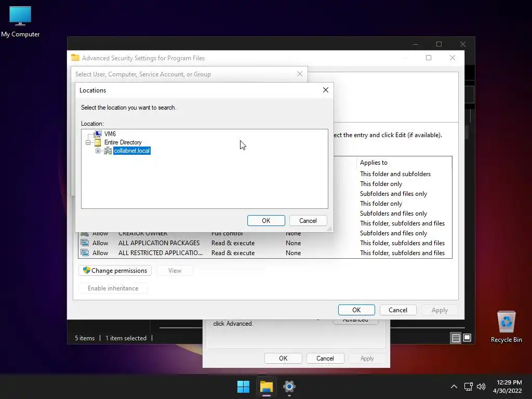
Task: Select collabnet.local in the location tree
Action: point(131,151)
